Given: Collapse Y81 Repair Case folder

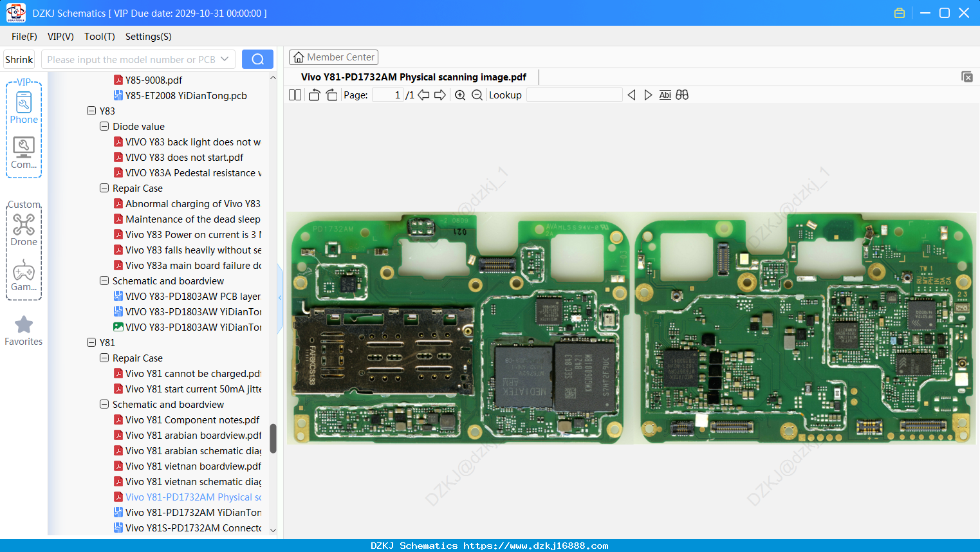Looking at the screenshot, I should 104,358.
